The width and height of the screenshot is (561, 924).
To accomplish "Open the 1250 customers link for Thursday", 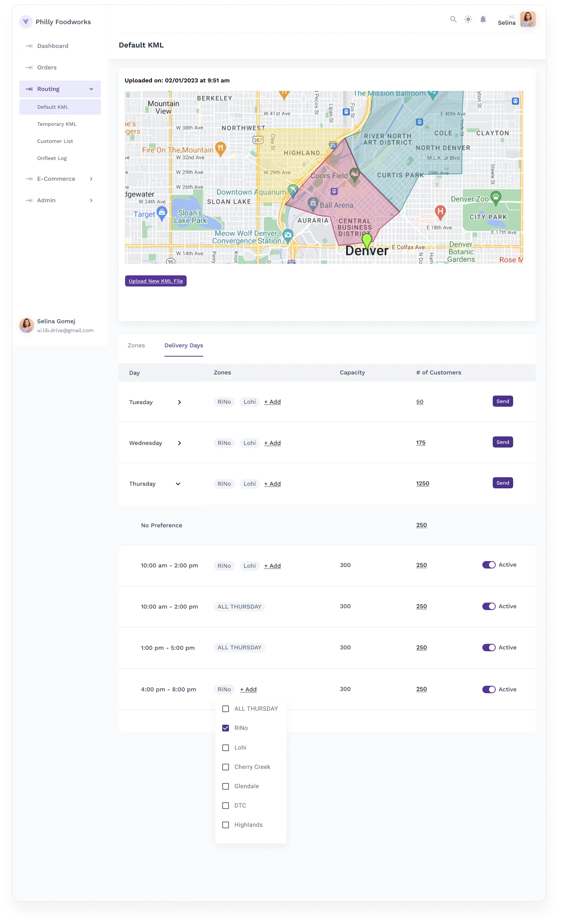I will (x=422, y=484).
